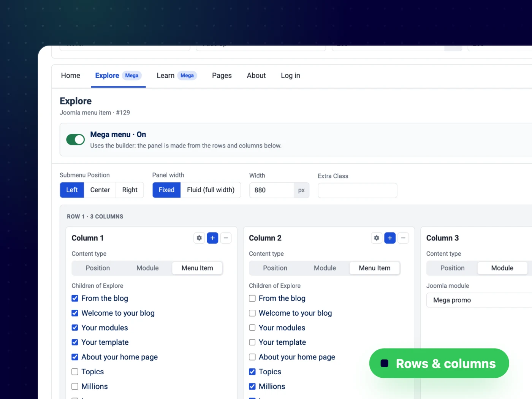Open the About menu tab

click(x=256, y=76)
